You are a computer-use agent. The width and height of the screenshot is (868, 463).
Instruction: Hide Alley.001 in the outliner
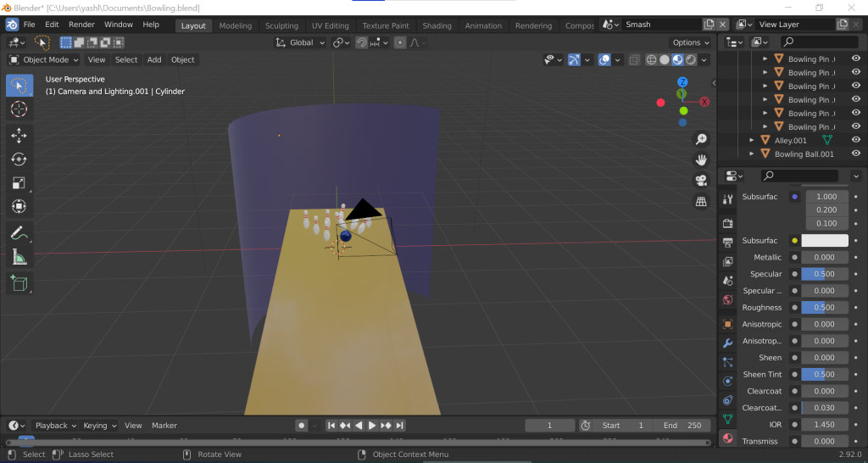click(x=856, y=140)
